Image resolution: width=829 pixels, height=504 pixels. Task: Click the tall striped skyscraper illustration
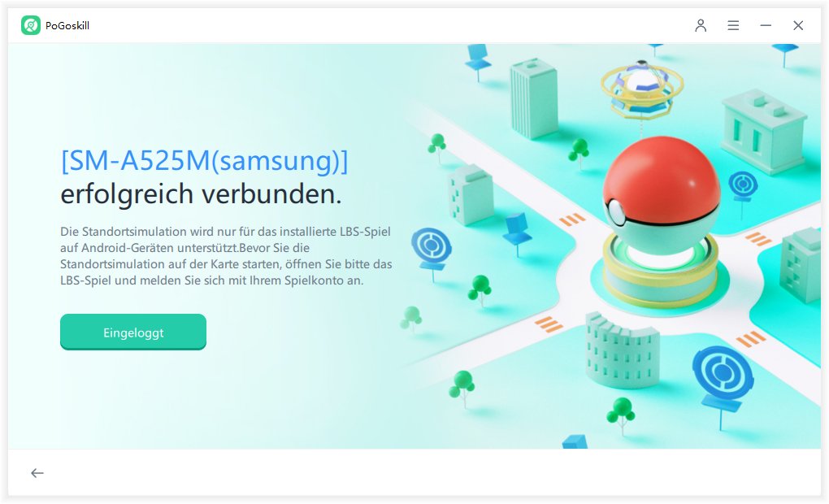pos(533,98)
